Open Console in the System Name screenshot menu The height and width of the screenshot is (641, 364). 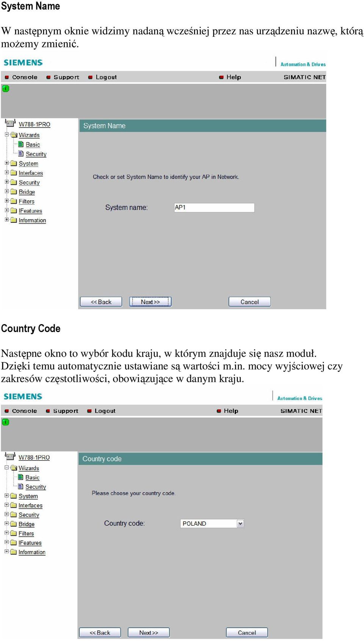coord(25,77)
